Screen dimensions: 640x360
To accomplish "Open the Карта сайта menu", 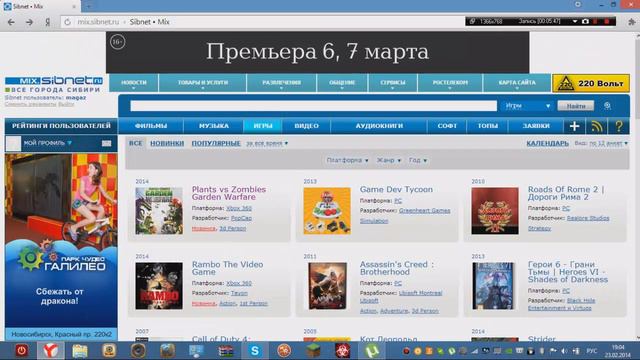I will pyautogui.click(x=517, y=83).
